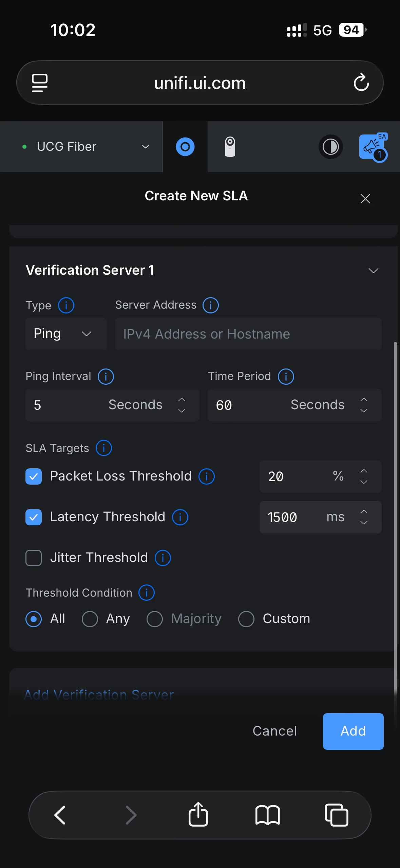Open the Ping type dropdown

[66, 334]
